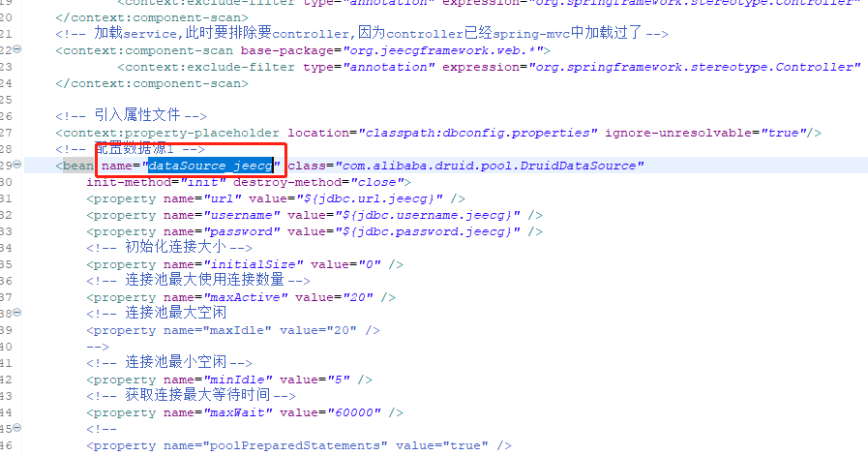Screen dimensions: 868x456
Task: Click the classpath:dbconfig.properties location value
Action: click(x=478, y=133)
